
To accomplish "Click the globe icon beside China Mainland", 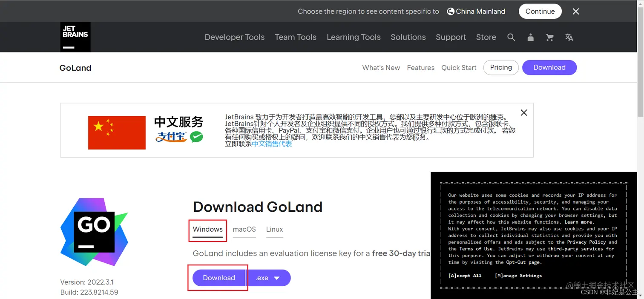I will 451,11.
